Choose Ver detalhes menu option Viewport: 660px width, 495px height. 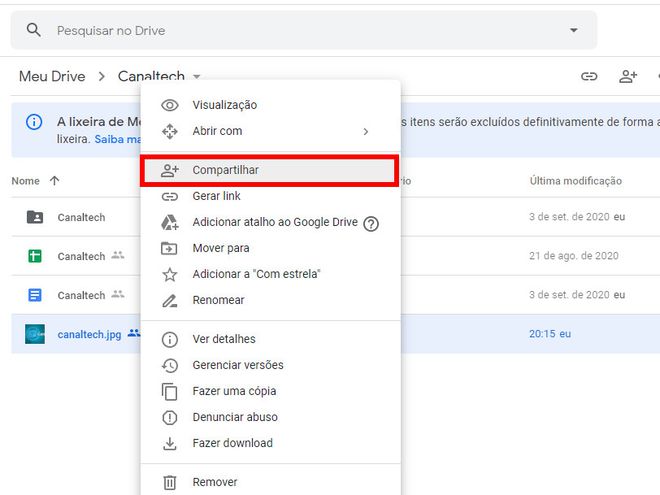270,339
